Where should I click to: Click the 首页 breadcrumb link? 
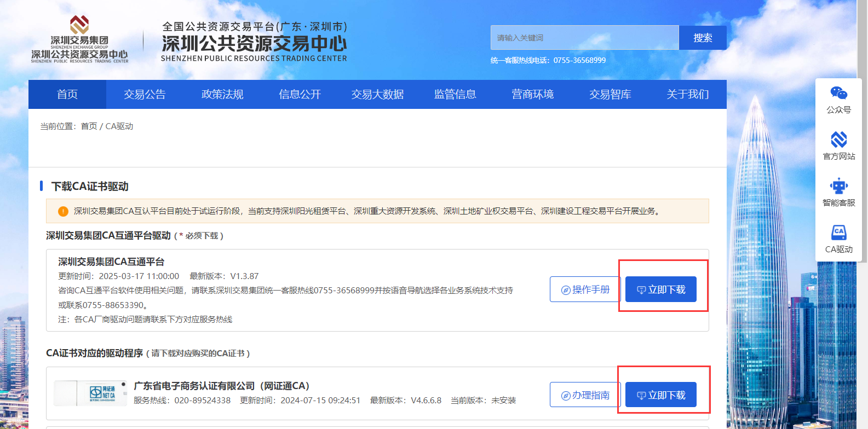[89, 126]
